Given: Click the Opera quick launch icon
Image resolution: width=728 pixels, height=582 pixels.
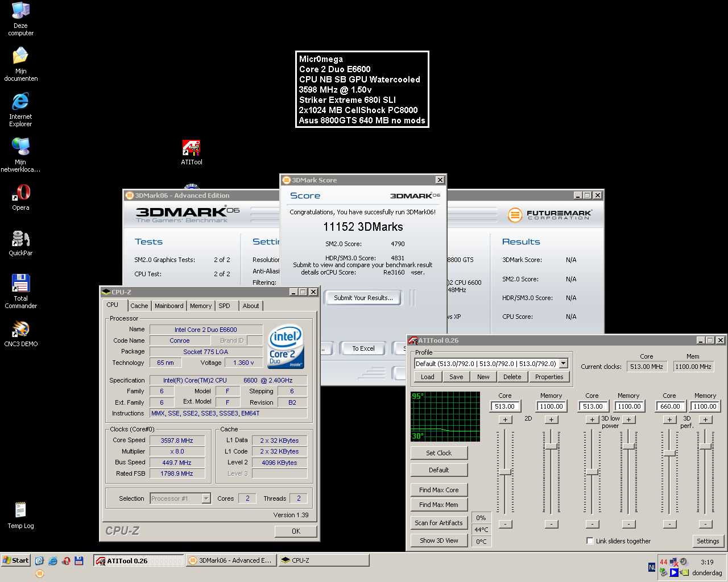Looking at the screenshot, I should tap(66, 560).
